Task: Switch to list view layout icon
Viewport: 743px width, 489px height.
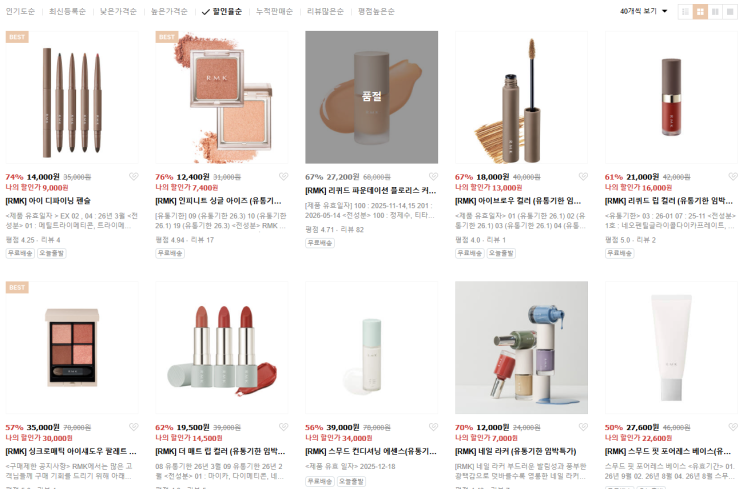Action: 685,11
